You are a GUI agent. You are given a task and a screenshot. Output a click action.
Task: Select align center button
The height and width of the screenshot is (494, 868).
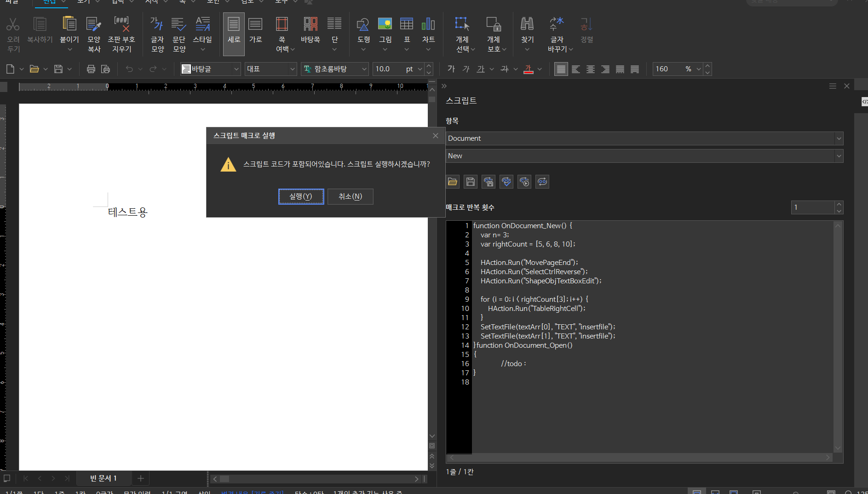591,69
